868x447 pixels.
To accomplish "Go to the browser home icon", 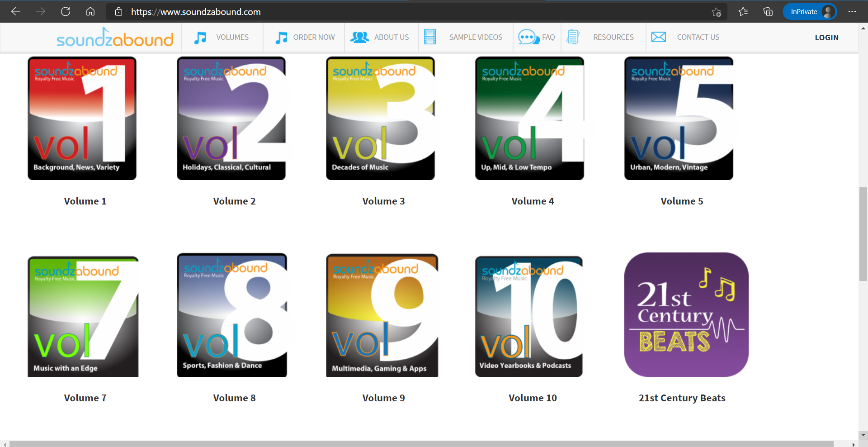I will 90,12.
